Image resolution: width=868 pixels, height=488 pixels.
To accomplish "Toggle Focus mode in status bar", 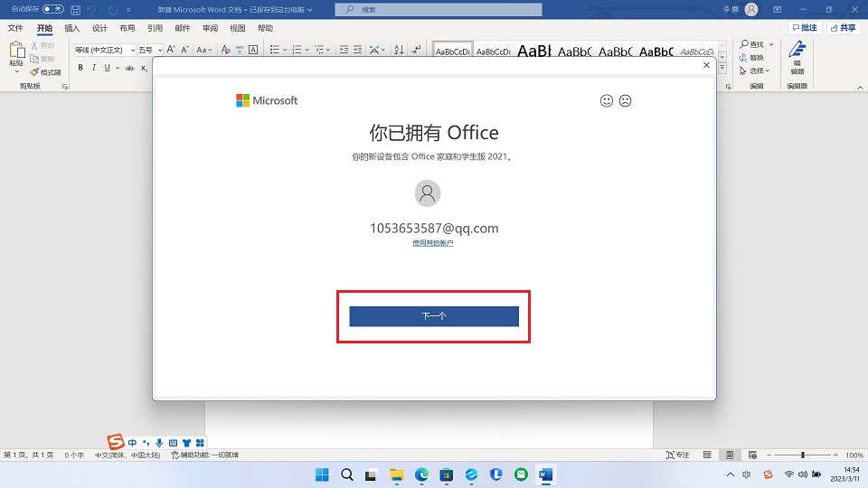I will [x=678, y=455].
